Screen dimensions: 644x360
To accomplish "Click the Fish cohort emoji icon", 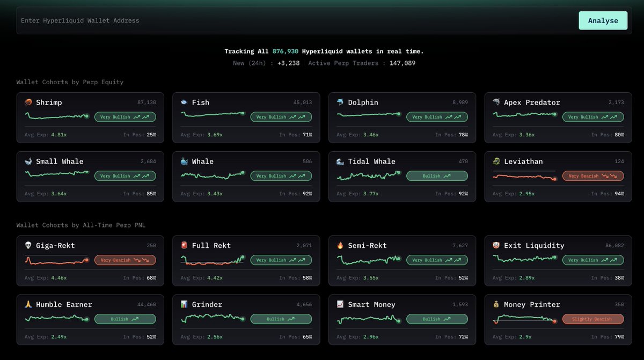I will click(185, 102).
